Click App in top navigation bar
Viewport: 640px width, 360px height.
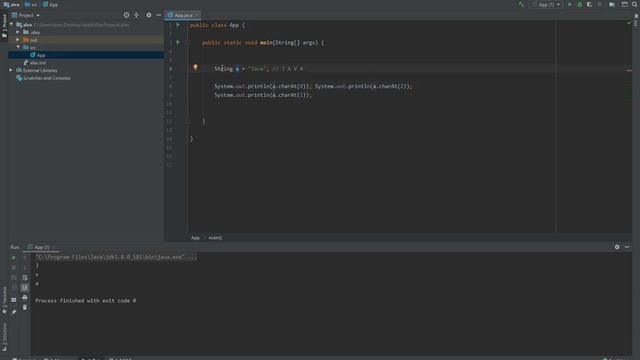pos(51,4)
